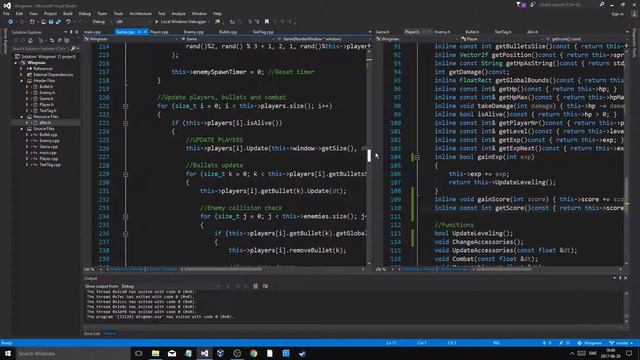640x360 pixels.
Task: Open Chrome from the taskbar
Action: tap(253, 353)
